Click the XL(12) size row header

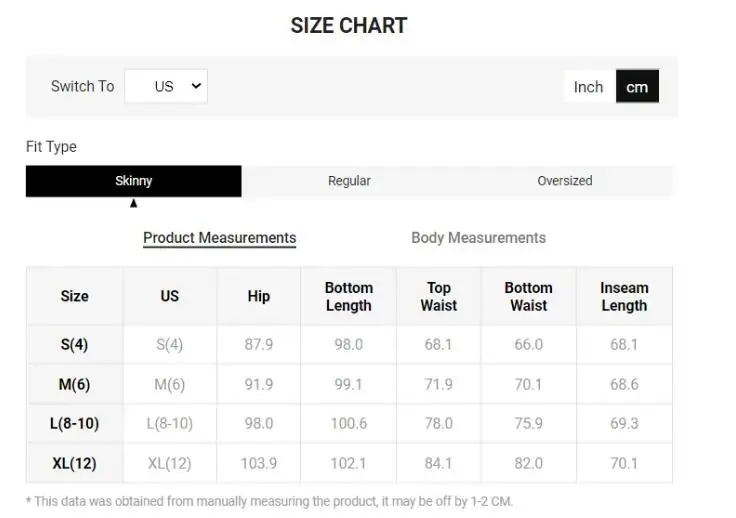tap(74, 463)
